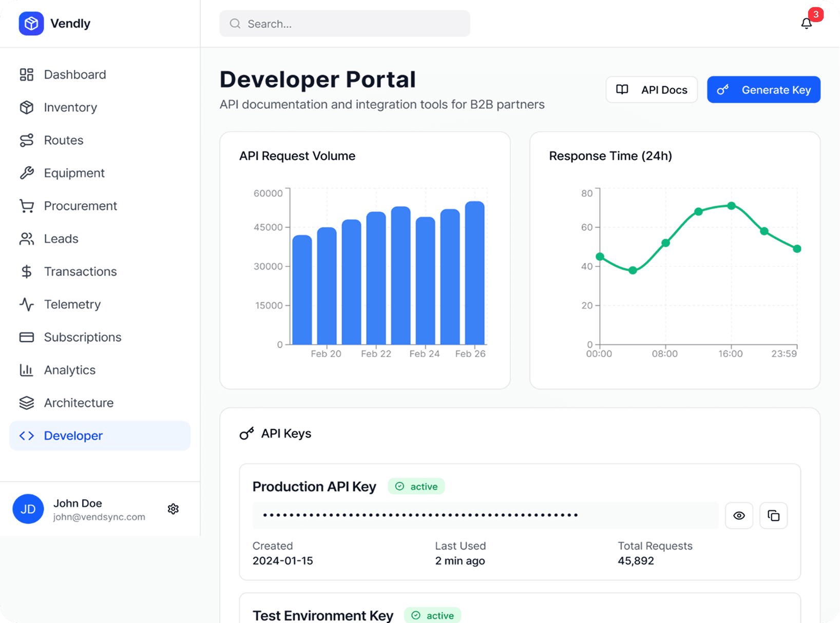
Task: Open the API Docs
Action: click(651, 89)
